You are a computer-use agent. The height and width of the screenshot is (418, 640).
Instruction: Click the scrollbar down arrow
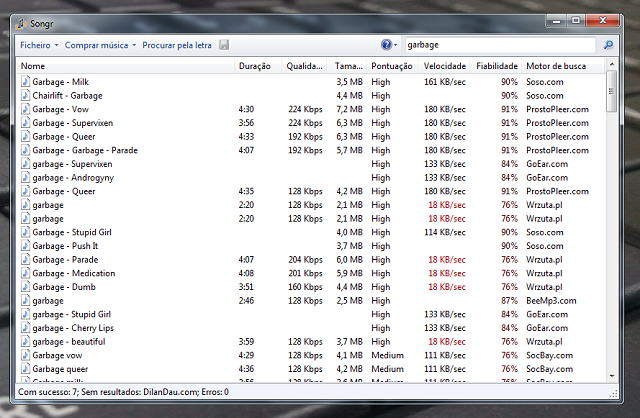tap(611, 376)
